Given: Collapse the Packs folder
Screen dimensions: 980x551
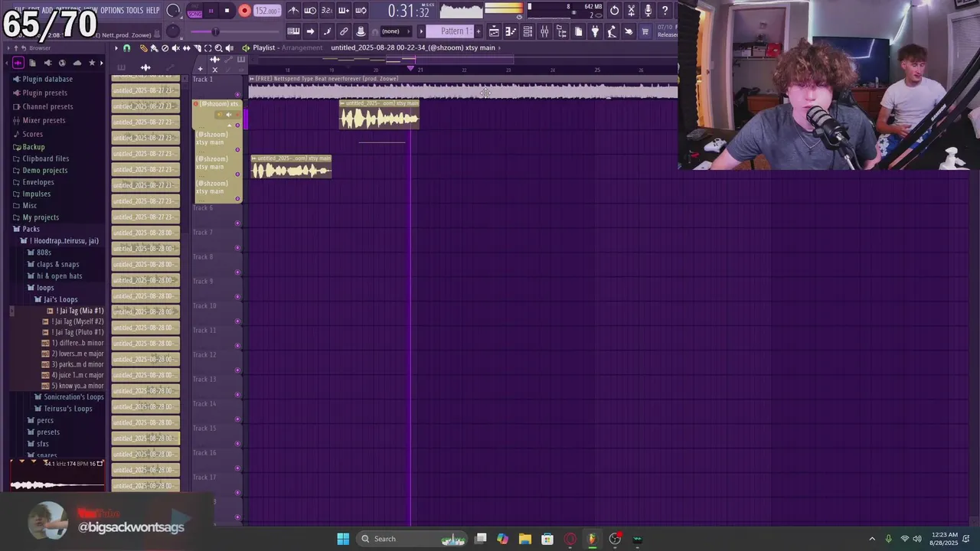Looking at the screenshot, I should pos(31,229).
